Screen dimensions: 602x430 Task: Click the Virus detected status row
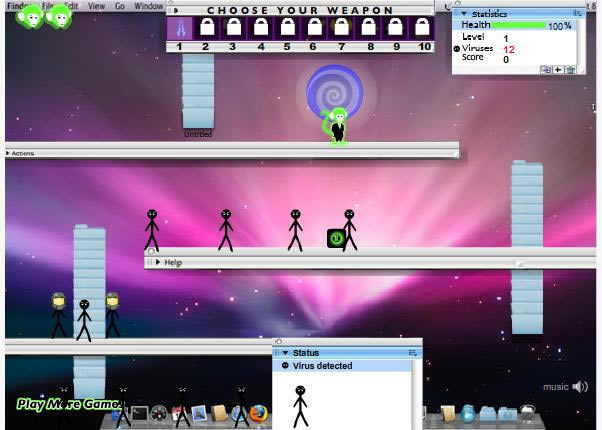pyautogui.click(x=342, y=366)
